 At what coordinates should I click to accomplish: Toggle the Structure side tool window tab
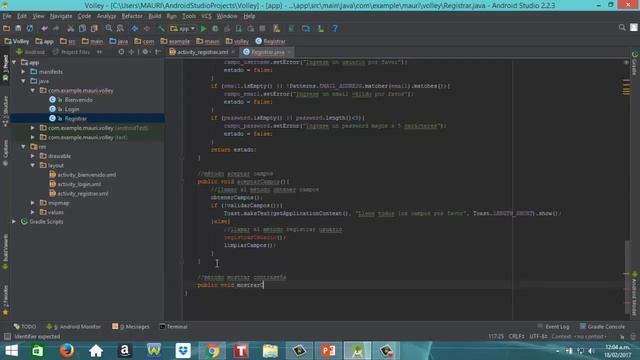tap(5, 111)
